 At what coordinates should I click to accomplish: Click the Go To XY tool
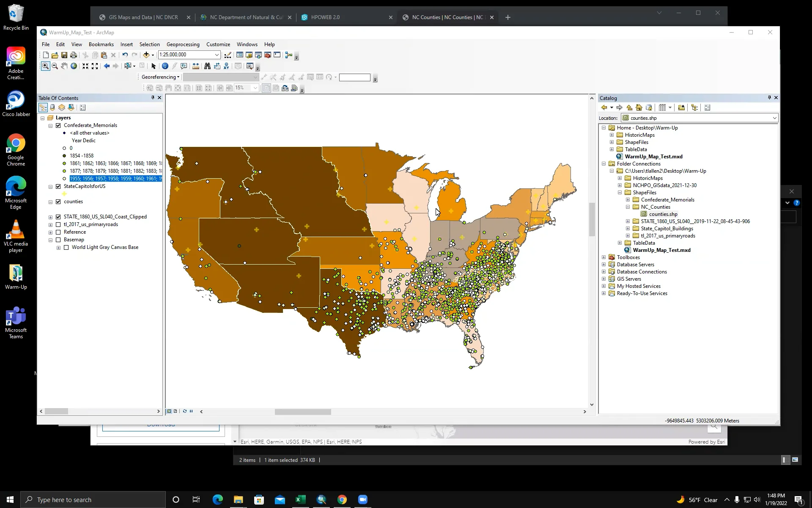tap(227, 66)
